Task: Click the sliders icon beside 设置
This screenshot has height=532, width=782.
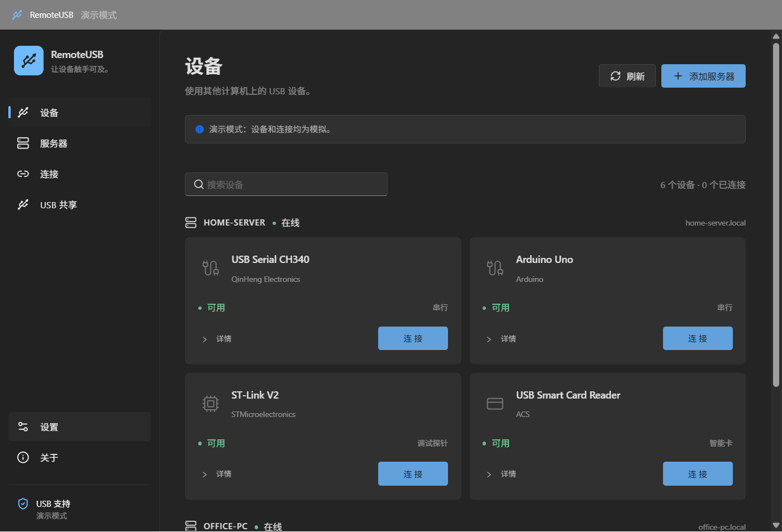Action: click(x=23, y=426)
